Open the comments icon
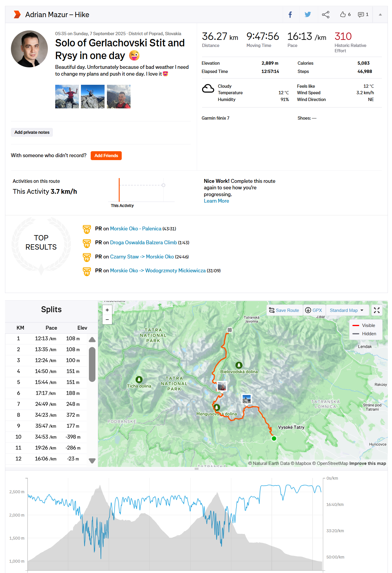The image size is (392, 573). 361,15
